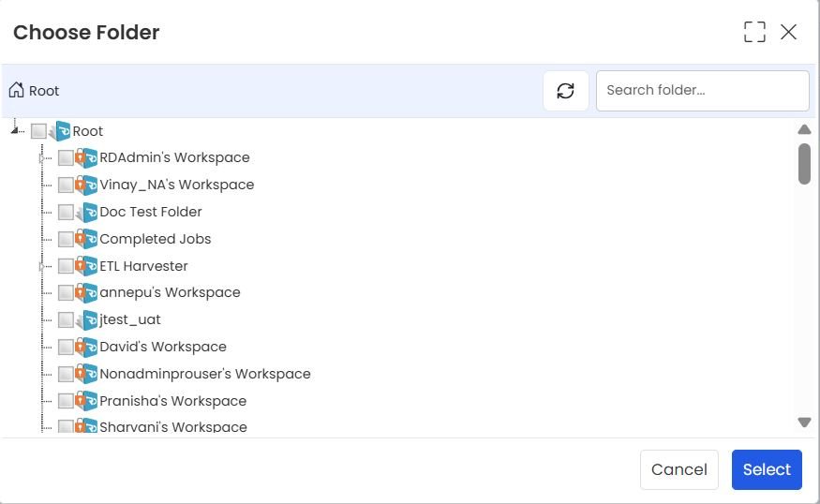This screenshot has height=504, width=820.
Task: Select Vinay_NA's Workspace tree item
Action: [x=177, y=185]
